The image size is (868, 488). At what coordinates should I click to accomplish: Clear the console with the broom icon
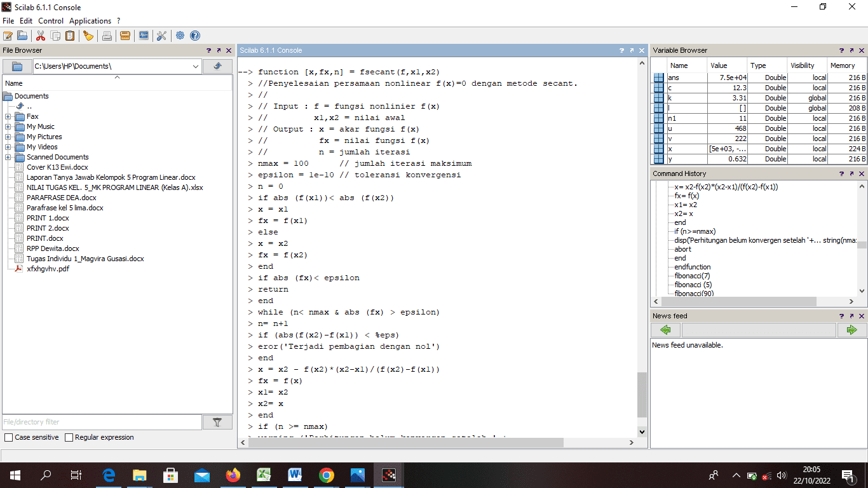(88, 36)
